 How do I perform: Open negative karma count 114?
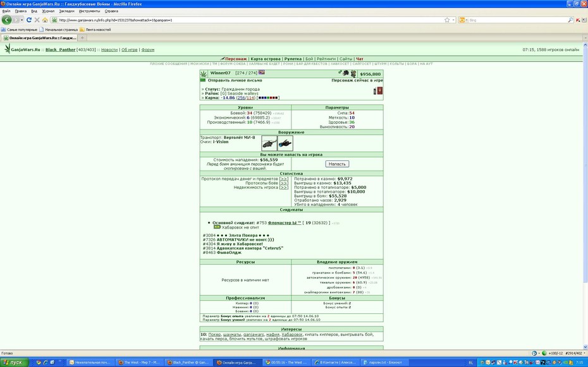(250, 98)
